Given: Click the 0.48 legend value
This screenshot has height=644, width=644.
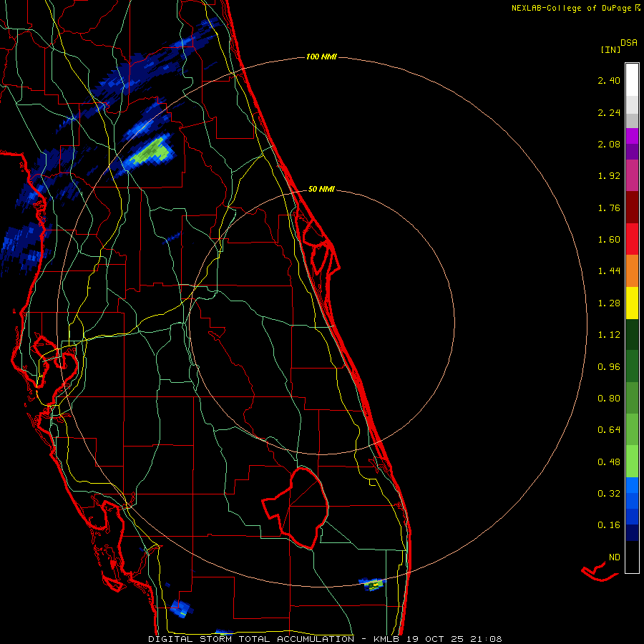Looking at the screenshot, I should [609, 462].
